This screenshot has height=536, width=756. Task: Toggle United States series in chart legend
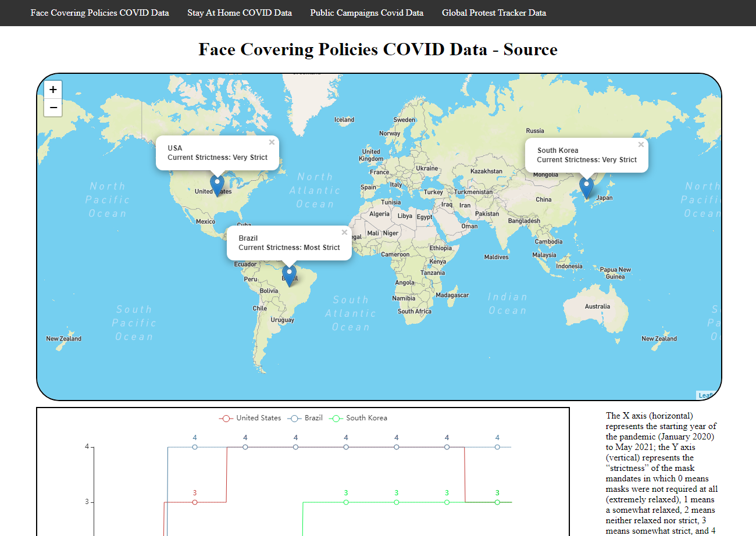click(x=250, y=418)
